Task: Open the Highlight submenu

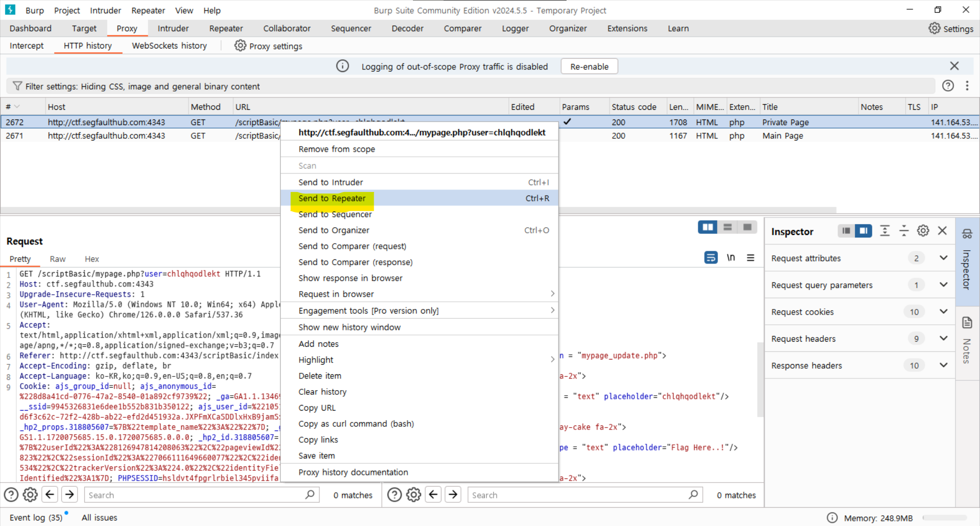Action: [419, 360]
